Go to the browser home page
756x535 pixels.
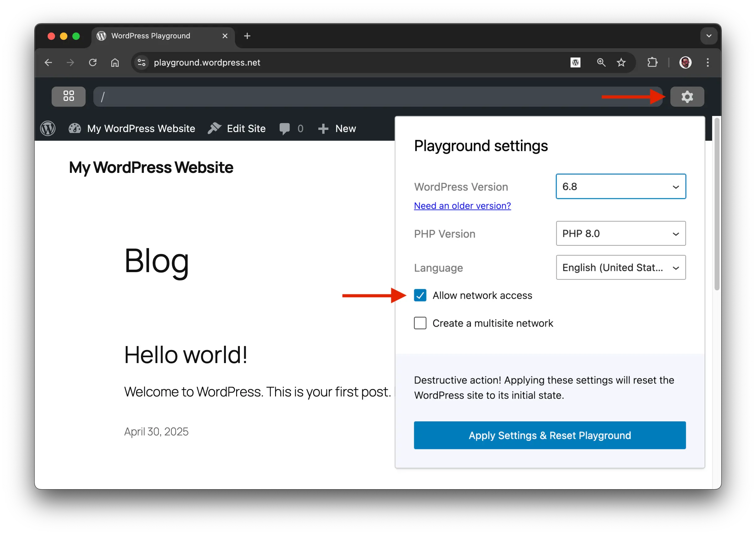pyautogui.click(x=115, y=62)
